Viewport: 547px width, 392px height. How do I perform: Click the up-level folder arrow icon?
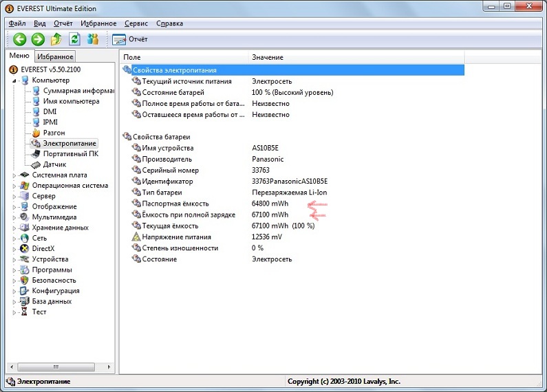pos(56,39)
